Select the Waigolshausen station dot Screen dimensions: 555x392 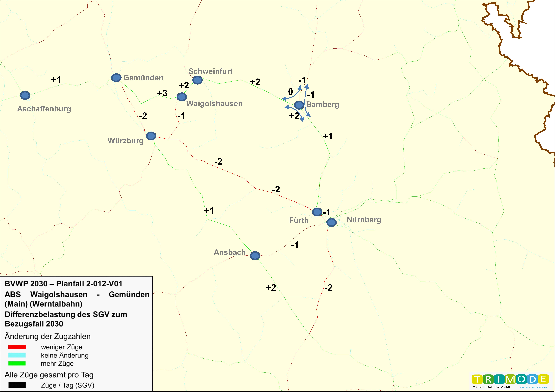click(182, 97)
